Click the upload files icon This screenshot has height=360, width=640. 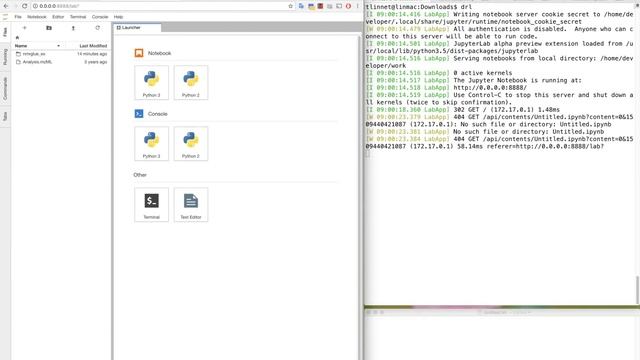pyautogui.click(x=73, y=28)
